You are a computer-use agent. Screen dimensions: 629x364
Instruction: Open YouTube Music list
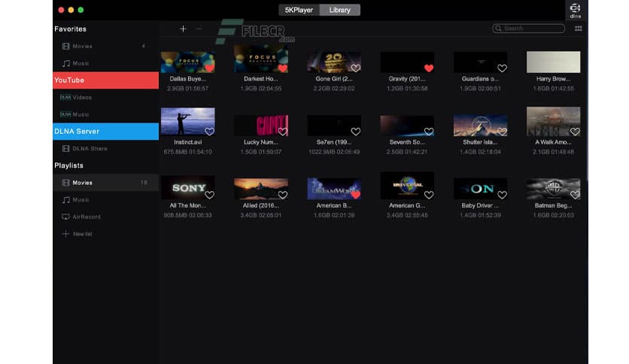(106, 114)
